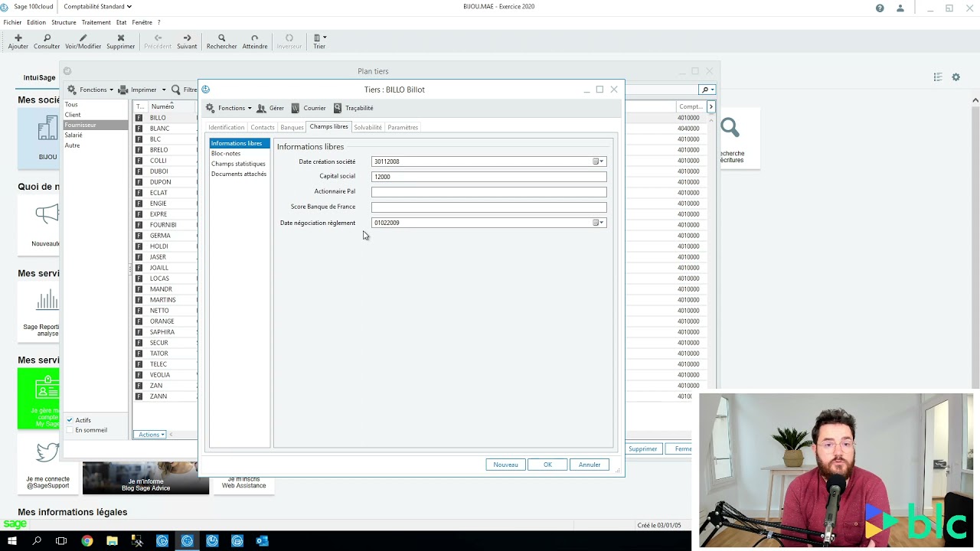This screenshot has height=551, width=980.
Task: Open Actions dropdown in Plan tiers
Action: point(151,435)
